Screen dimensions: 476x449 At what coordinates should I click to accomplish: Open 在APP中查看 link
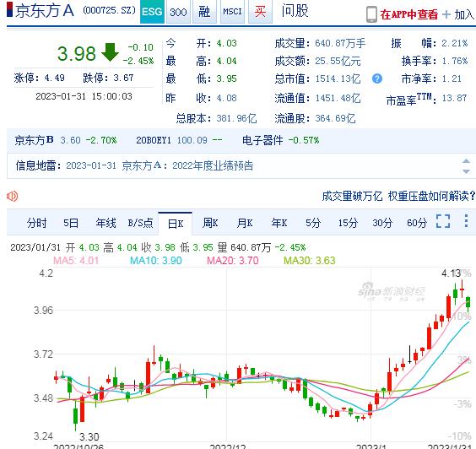[409, 14]
